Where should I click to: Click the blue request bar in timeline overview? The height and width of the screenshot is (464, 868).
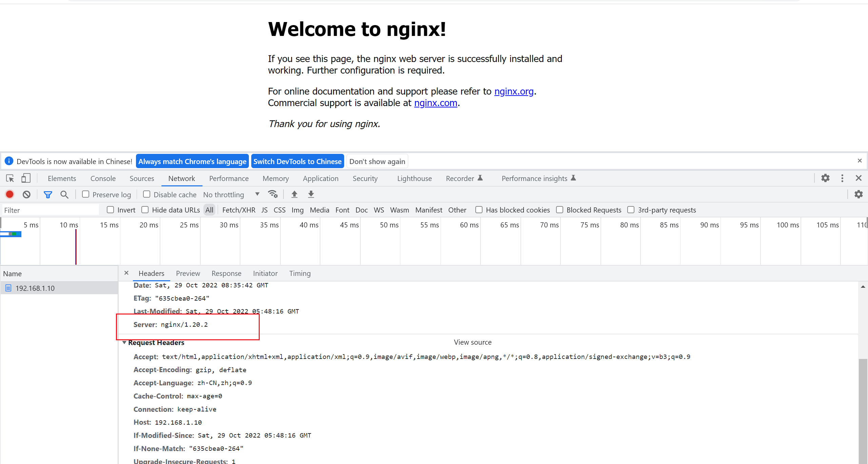11,234
